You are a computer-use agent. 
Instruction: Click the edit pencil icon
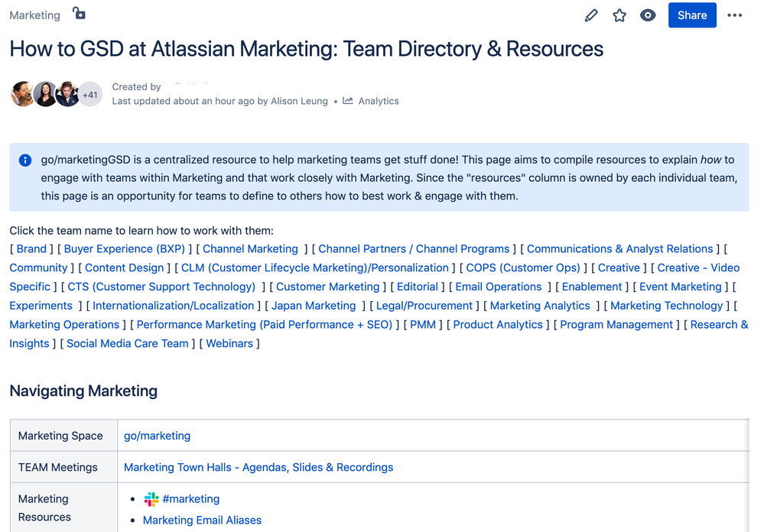[x=591, y=15]
